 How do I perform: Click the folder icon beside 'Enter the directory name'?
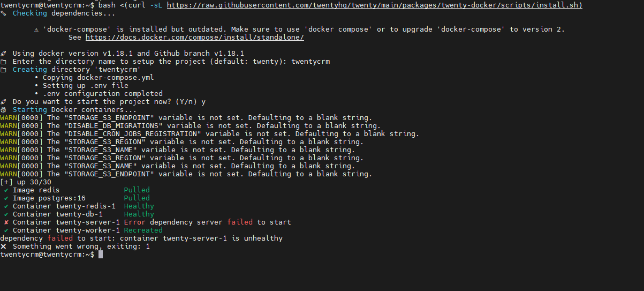click(3, 61)
